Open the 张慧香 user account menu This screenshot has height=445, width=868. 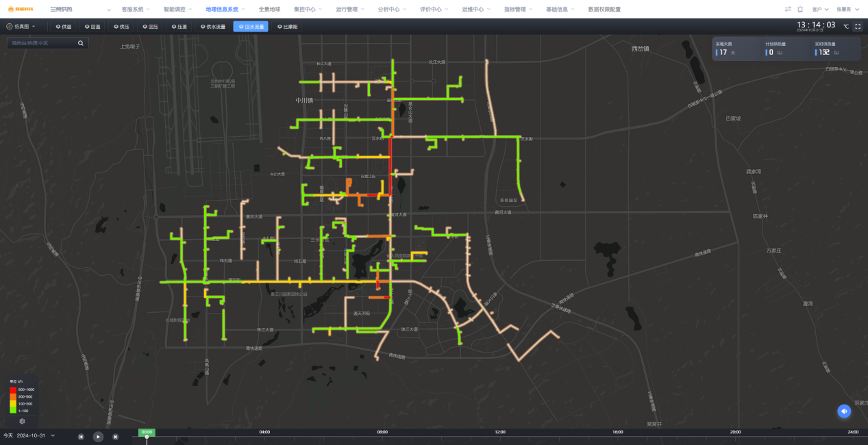click(848, 10)
